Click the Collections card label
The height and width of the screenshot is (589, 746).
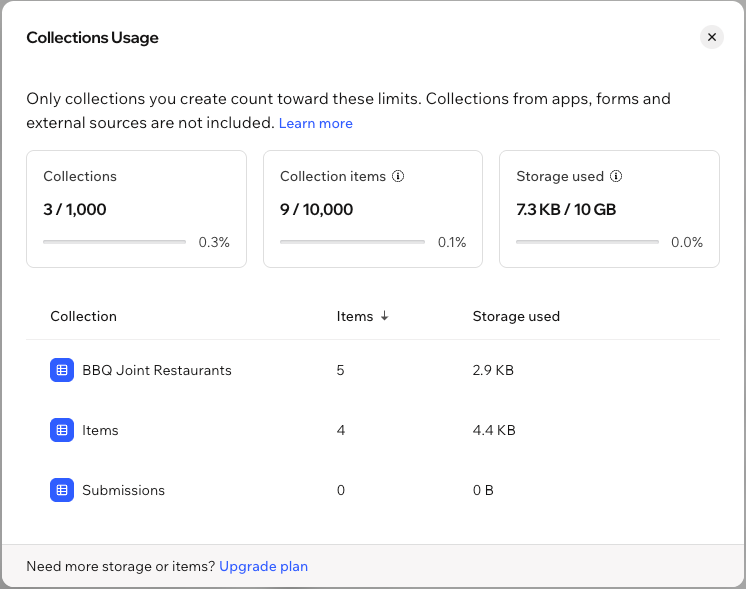pyautogui.click(x=80, y=176)
